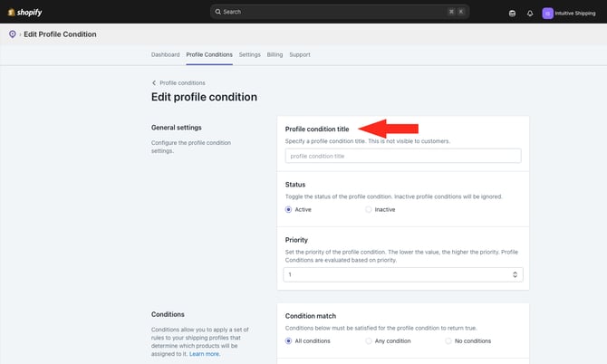Open the store inbox icon in top bar
This screenshot has height=364, width=607.
pos(512,14)
